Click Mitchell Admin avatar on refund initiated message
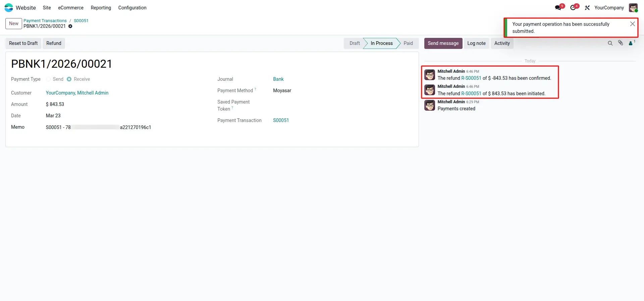Image resolution: width=644 pixels, height=301 pixels. point(430,90)
